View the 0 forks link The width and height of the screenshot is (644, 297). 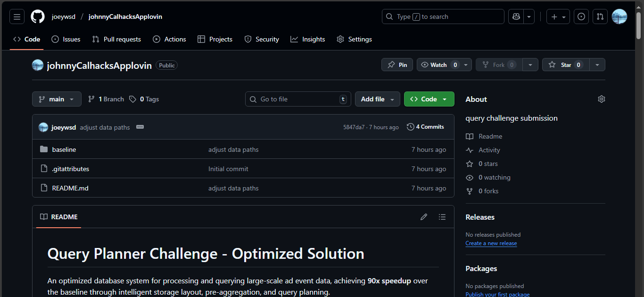(x=482, y=191)
